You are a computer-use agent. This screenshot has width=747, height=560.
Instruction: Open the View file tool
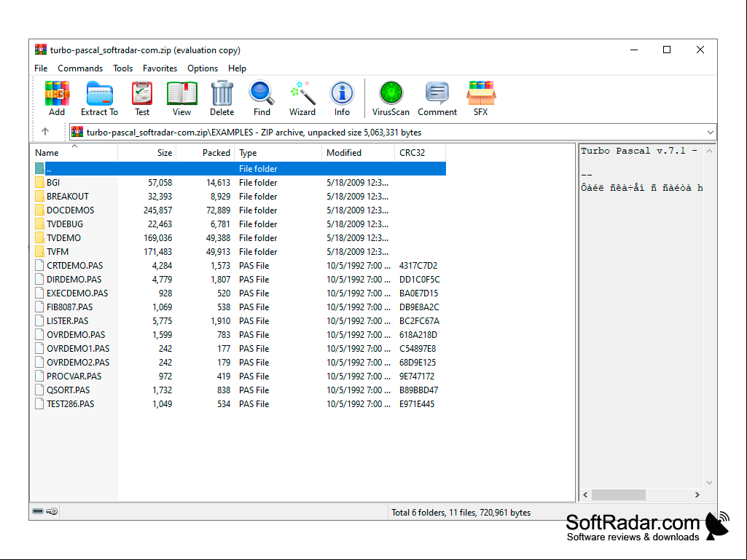tap(181, 93)
